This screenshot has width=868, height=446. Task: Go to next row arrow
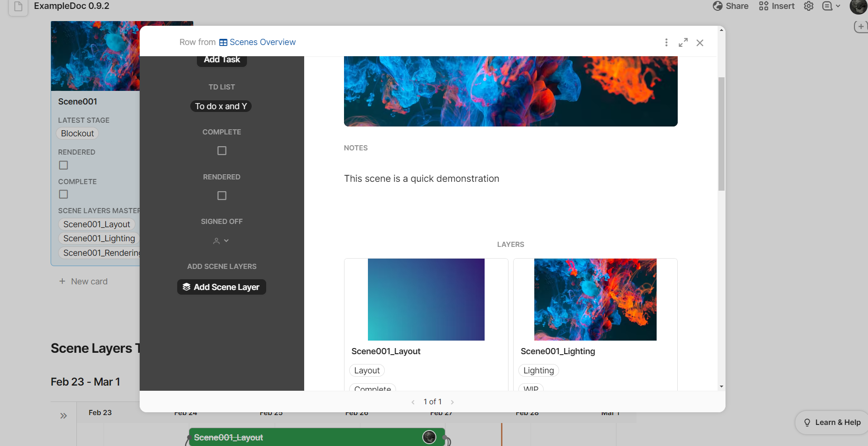[452, 402]
